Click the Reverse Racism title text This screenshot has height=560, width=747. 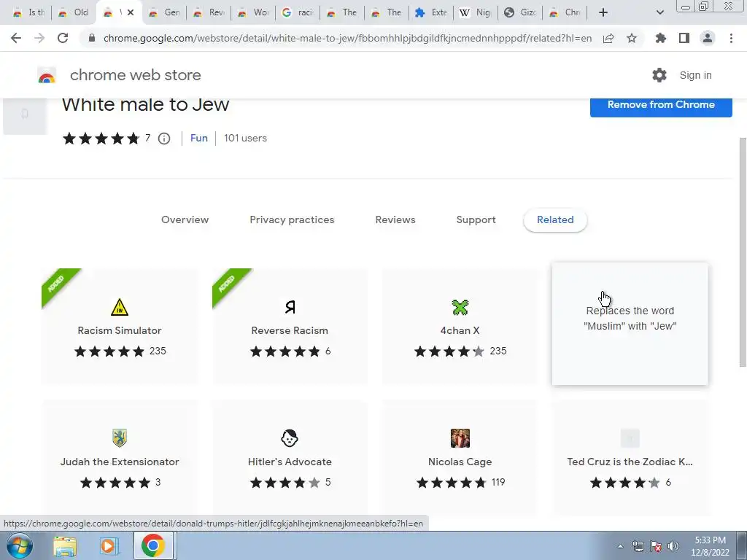pos(290,330)
